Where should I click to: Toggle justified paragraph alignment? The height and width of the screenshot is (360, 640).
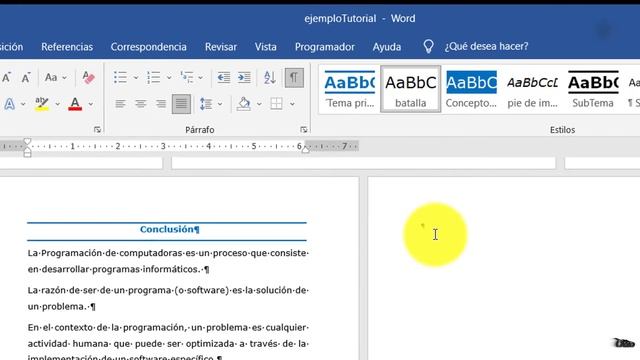click(x=181, y=104)
